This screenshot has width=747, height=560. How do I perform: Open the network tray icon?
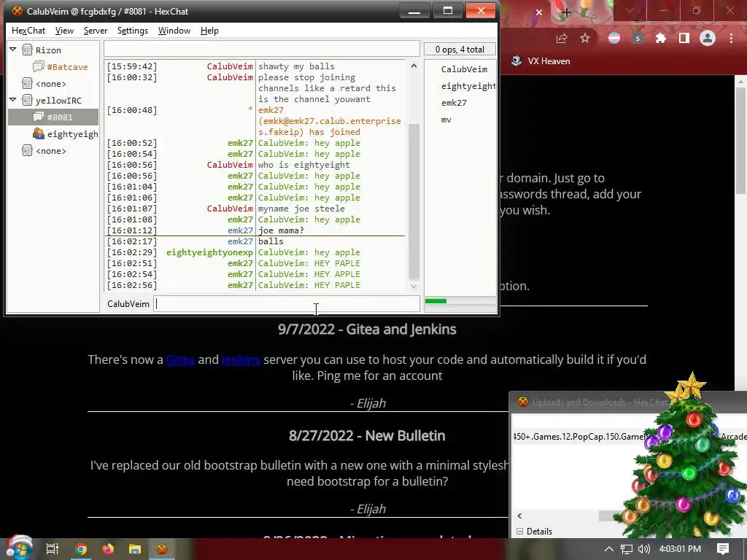(x=627, y=549)
